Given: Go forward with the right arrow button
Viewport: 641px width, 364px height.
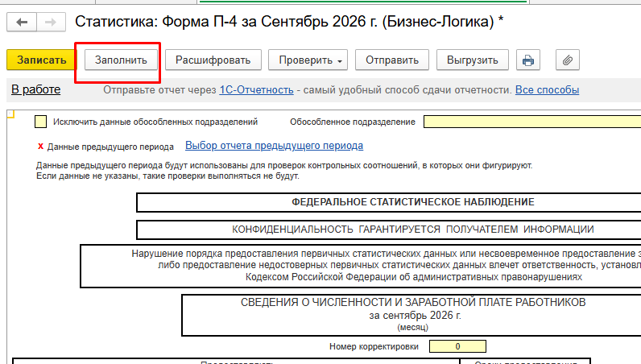Looking at the screenshot, I should pyautogui.click(x=51, y=22).
